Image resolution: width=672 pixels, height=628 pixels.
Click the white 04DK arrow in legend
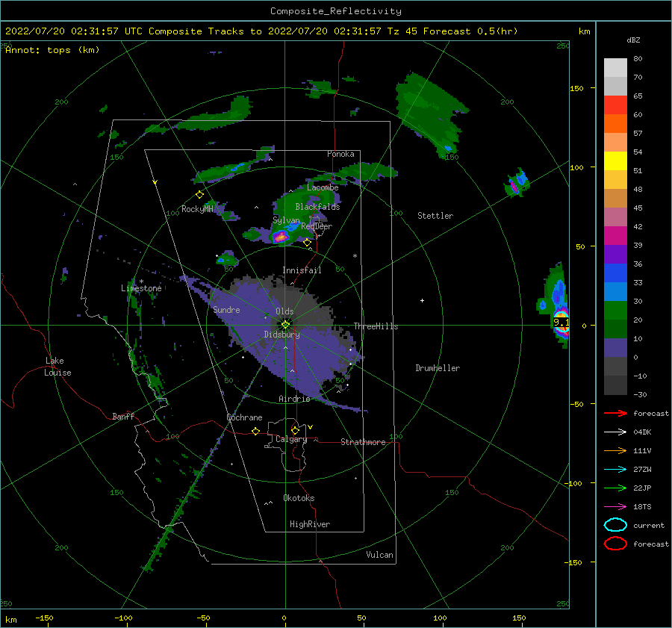(615, 432)
